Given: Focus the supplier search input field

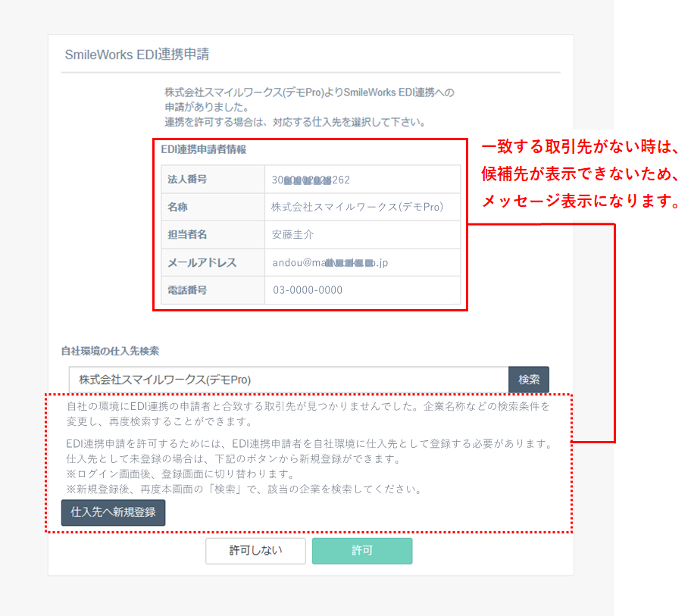Looking at the screenshot, I should tap(289, 380).
